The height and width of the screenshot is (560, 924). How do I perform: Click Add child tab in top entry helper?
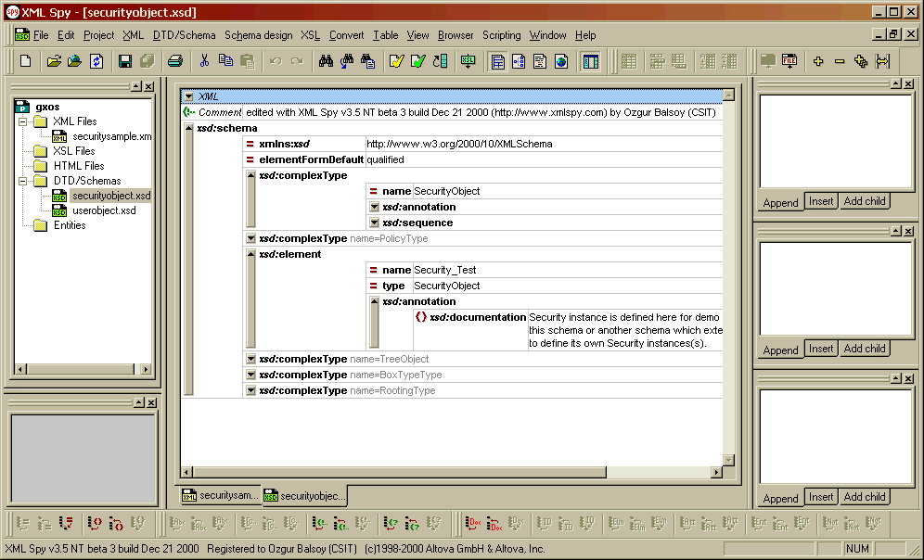coord(865,201)
